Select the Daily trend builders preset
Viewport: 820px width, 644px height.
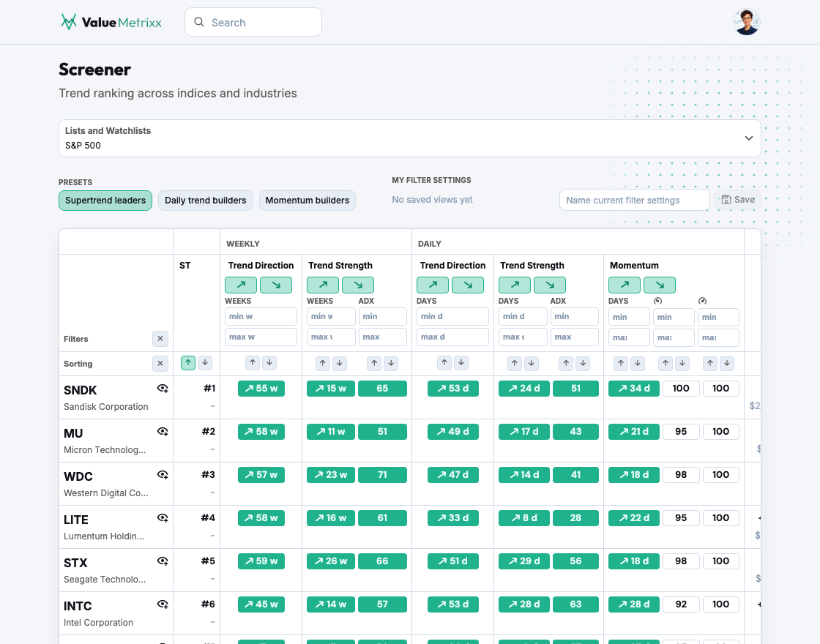click(206, 201)
